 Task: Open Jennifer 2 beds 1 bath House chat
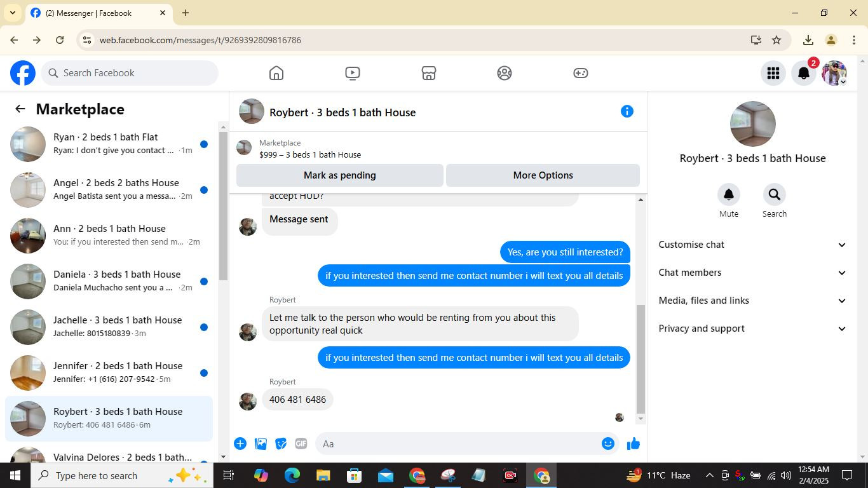[x=109, y=373]
